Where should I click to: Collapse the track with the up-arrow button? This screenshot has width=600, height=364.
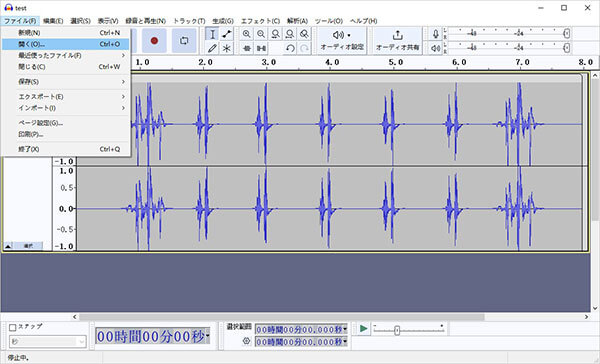(x=8, y=246)
